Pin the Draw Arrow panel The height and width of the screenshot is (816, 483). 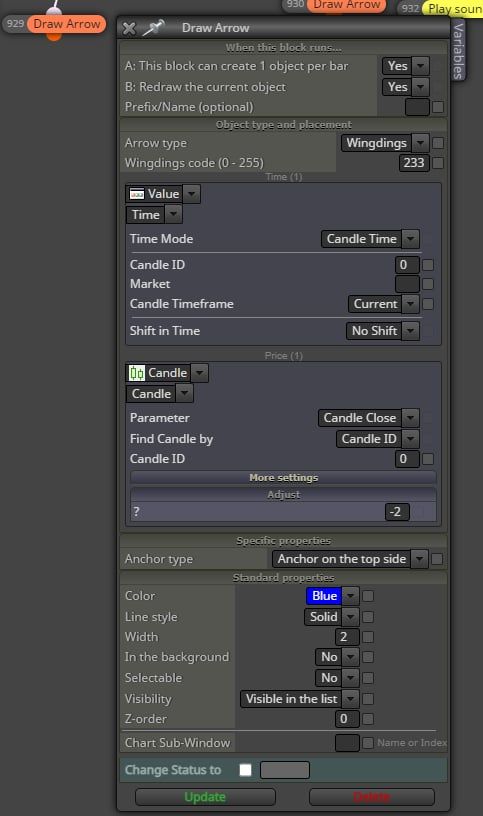pos(154,28)
